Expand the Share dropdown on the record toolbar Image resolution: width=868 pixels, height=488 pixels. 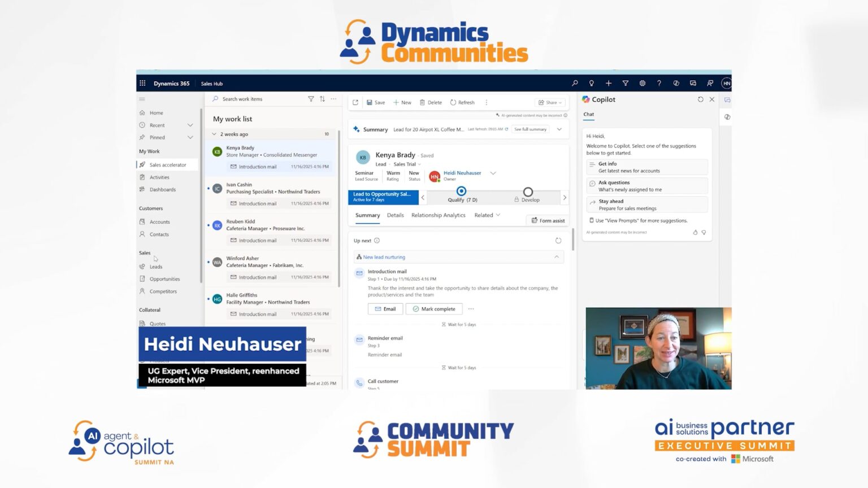[x=560, y=102]
